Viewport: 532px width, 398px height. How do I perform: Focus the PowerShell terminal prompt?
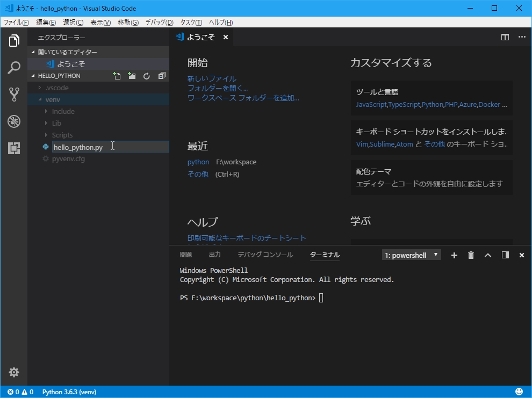(321, 298)
